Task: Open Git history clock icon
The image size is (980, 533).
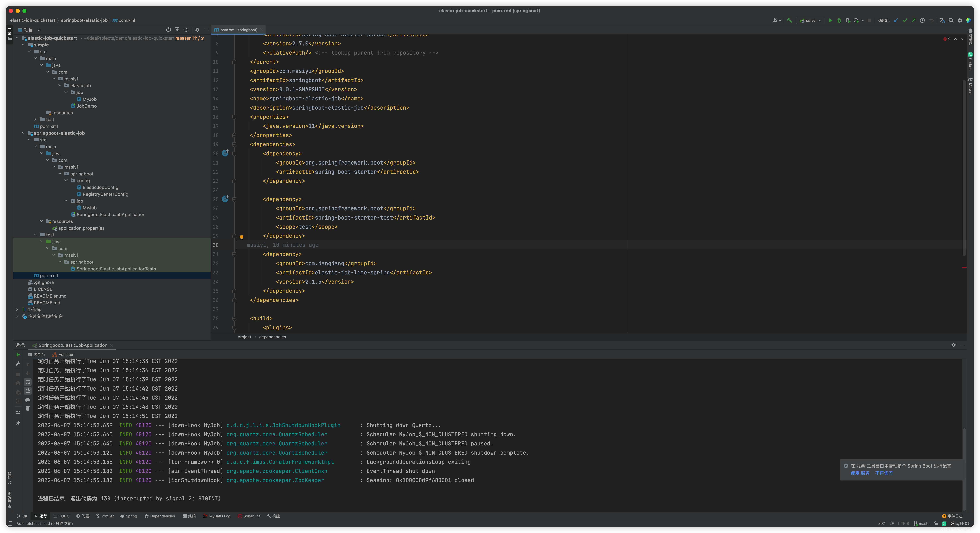Action: pos(922,21)
